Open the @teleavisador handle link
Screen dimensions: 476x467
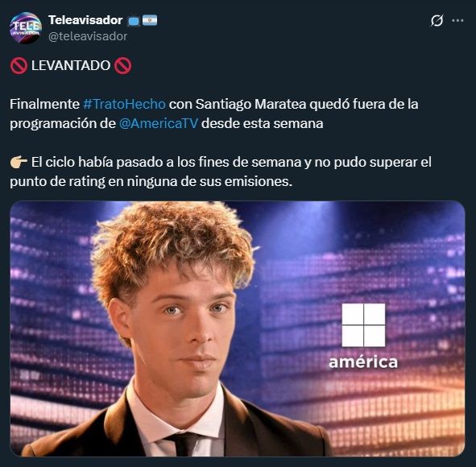coord(88,36)
